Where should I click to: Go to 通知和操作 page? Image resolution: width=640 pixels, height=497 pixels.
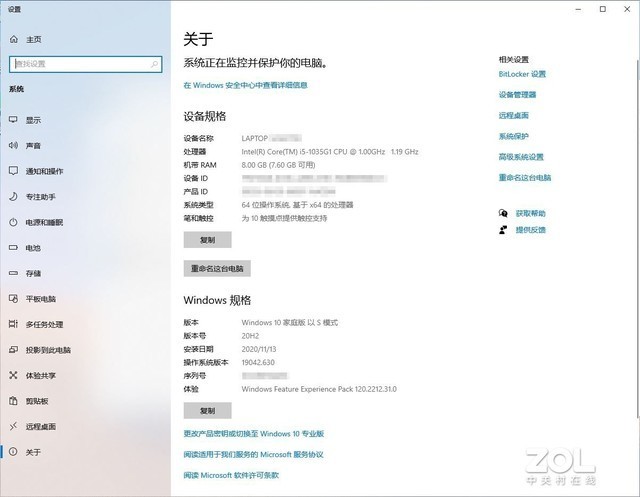[x=44, y=171]
